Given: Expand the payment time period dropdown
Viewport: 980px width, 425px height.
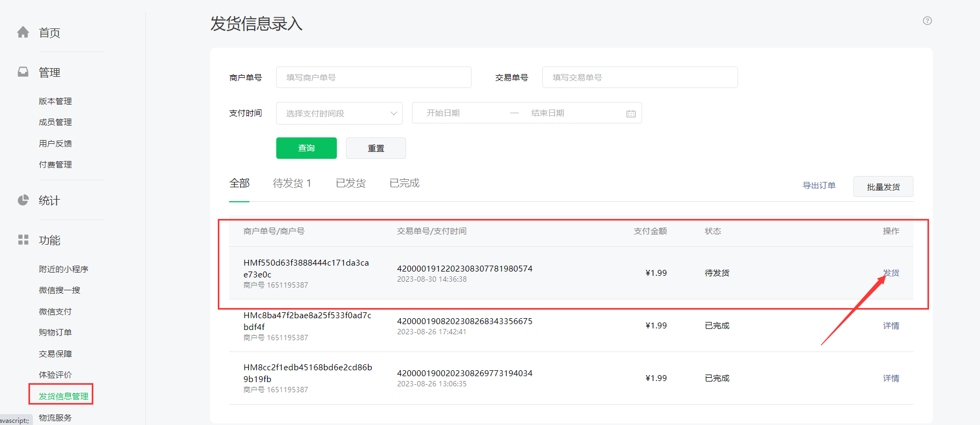Looking at the screenshot, I should click(339, 113).
